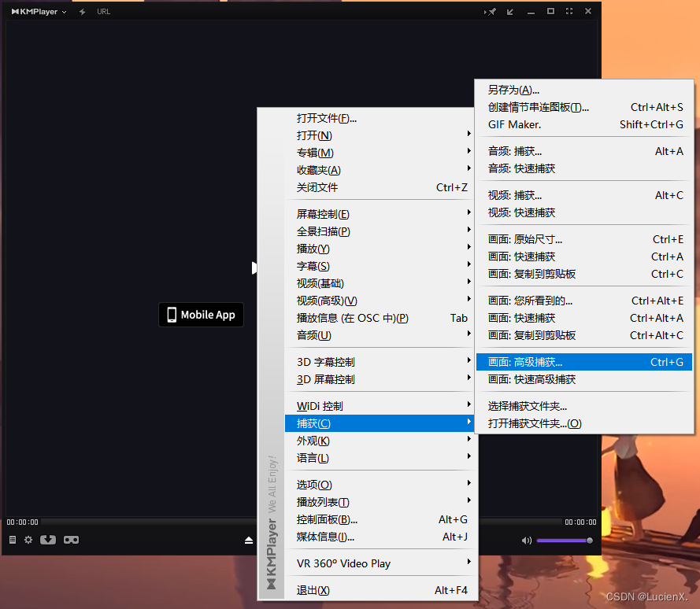Open the playlist panel icon
This screenshot has width=700, height=609.
pyautogui.click(x=11, y=540)
